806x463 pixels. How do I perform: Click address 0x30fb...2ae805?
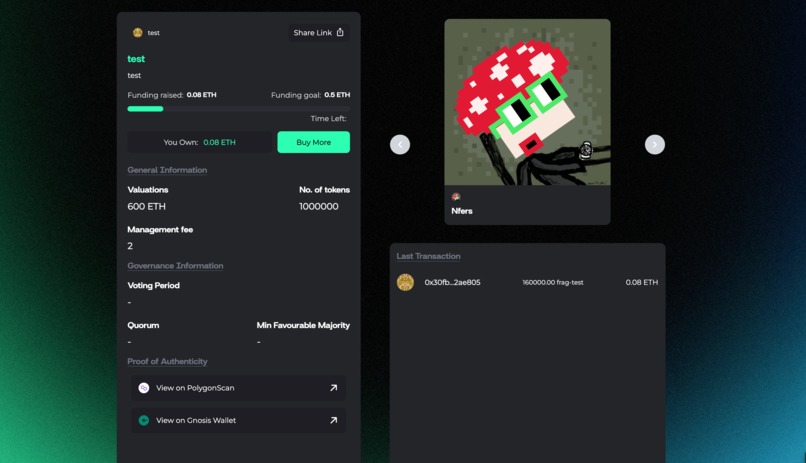(x=452, y=282)
